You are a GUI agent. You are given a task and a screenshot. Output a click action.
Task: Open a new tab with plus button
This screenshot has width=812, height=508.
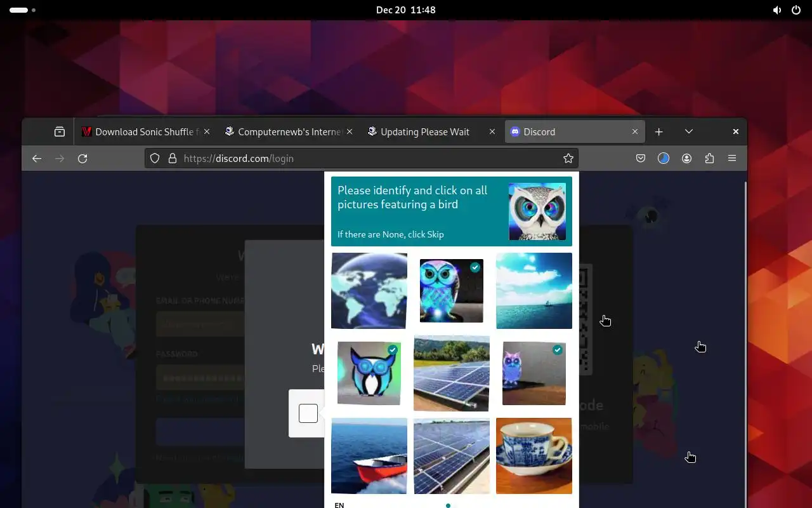[x=659, y=131]
